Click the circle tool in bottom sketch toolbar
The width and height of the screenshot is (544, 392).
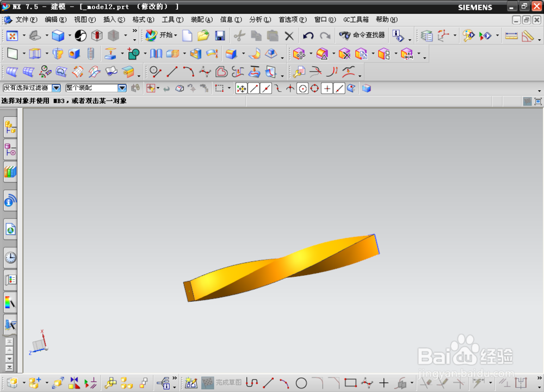(301, 383)
